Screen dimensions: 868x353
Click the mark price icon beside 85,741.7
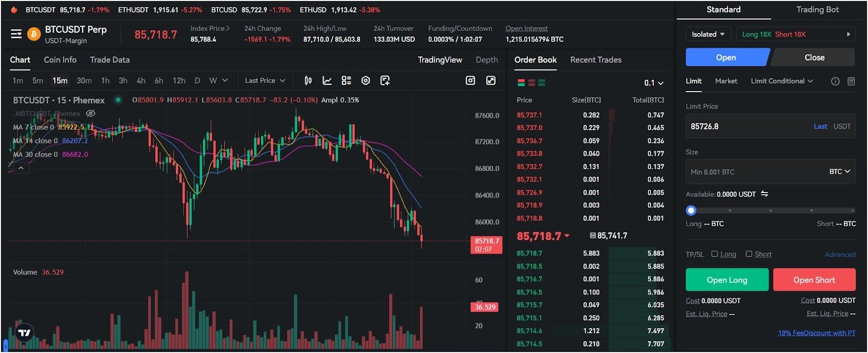coord(593,235)
